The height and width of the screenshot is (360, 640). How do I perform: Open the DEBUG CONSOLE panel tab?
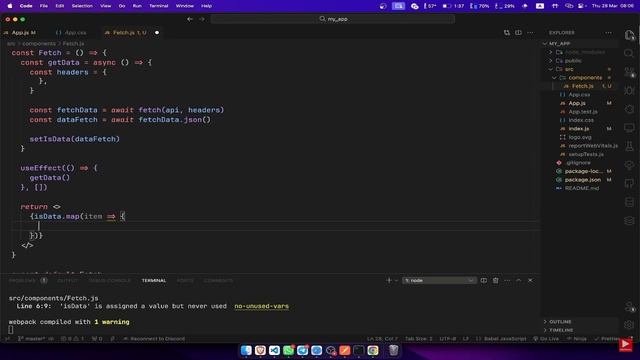point(109,280)
